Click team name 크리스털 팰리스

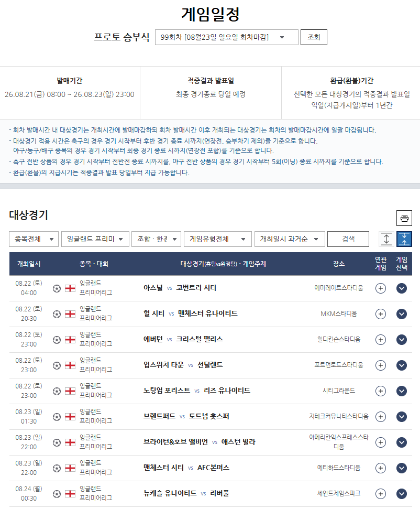pos(199,339)
